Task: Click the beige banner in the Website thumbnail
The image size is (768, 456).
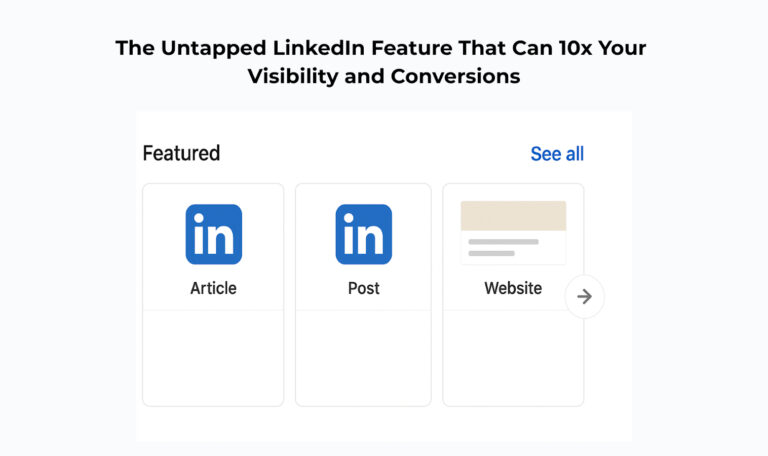Action: pos(513,216)
